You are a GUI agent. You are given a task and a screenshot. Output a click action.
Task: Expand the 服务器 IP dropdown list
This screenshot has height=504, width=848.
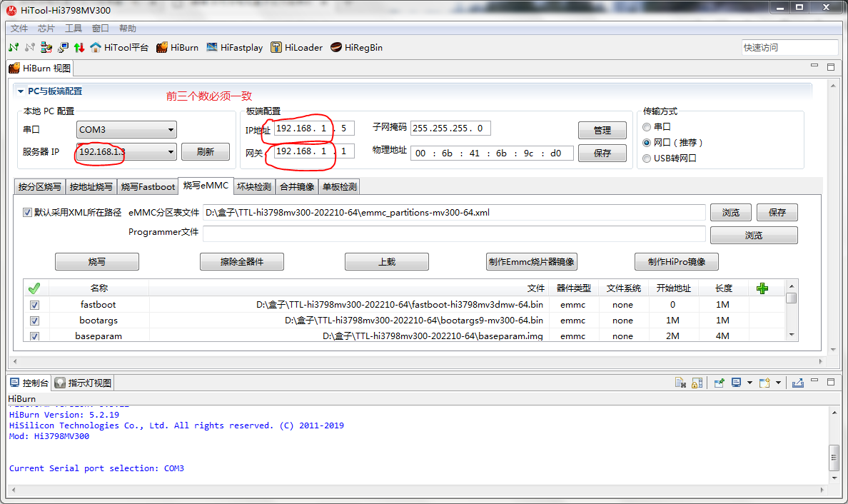pyautogui.click(x=169, y=152)
